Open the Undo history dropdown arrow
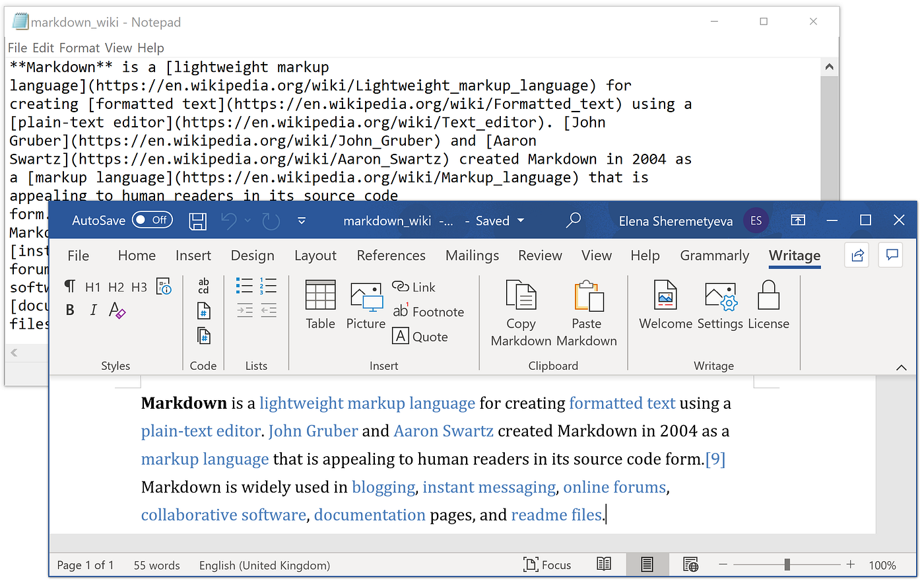 247,221
